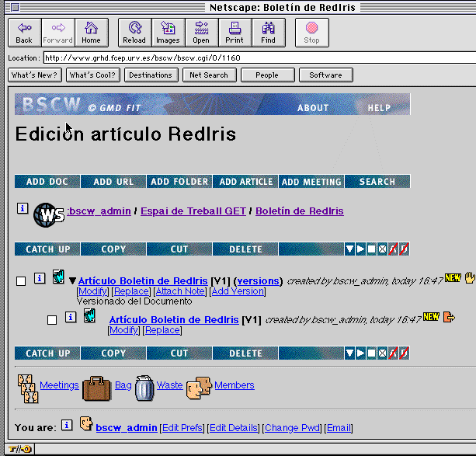The image size is (476, 456).
Task: Click the Stop toolbar button
Action: pos(311,32)
